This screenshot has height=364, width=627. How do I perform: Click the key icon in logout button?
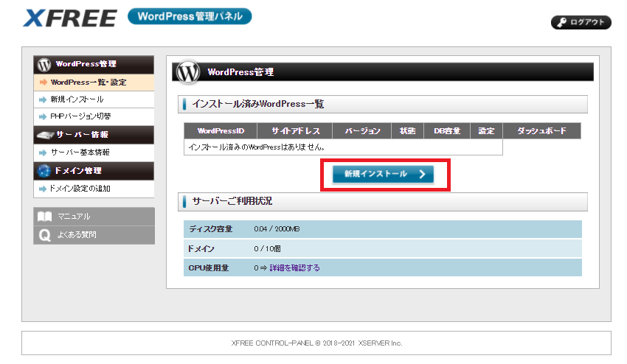point(562,22)
